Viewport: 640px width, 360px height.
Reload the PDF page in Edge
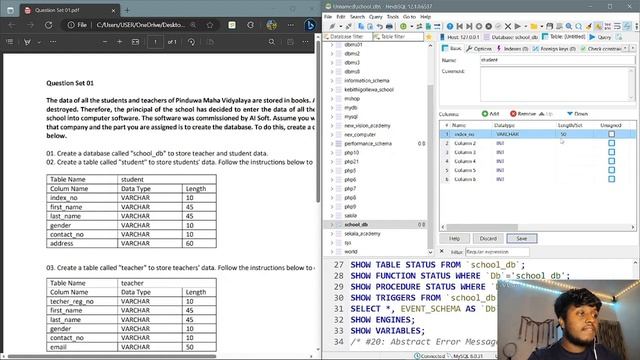click(49, 25)
